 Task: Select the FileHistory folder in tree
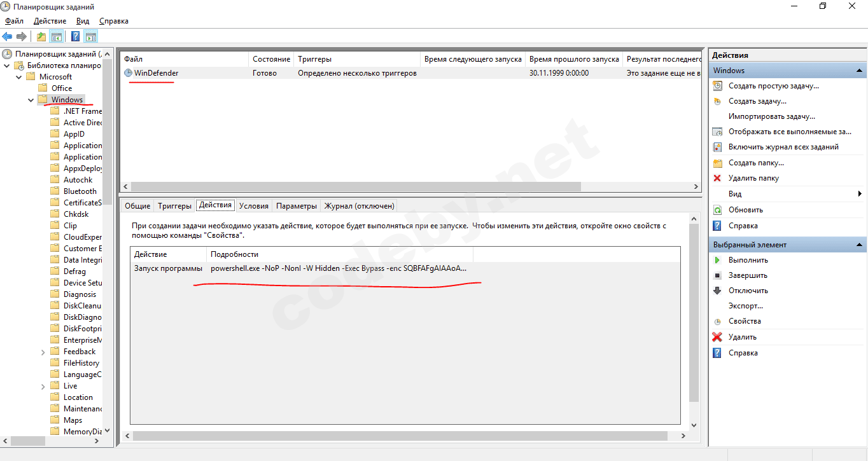pos(81,363)
